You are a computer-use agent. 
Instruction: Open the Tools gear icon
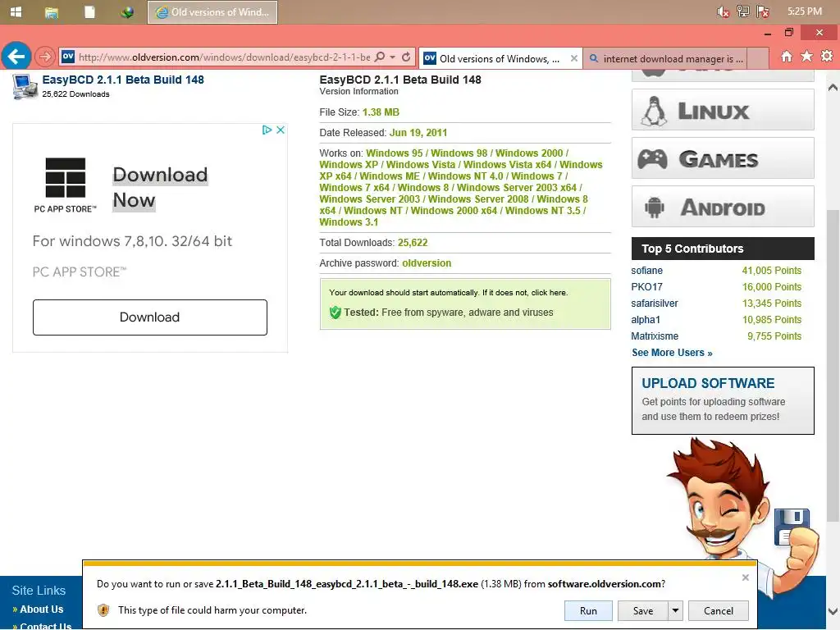pos(827,57)
